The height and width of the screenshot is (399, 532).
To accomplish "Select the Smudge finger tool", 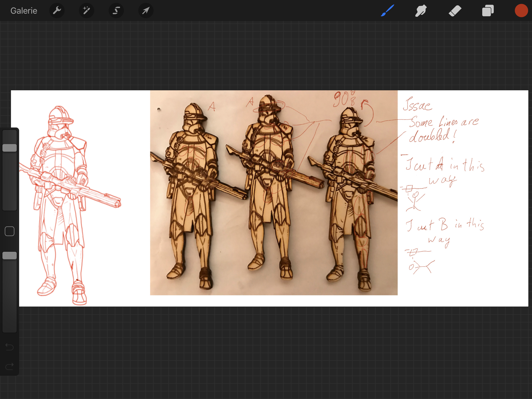I will [x=421, y=11].
